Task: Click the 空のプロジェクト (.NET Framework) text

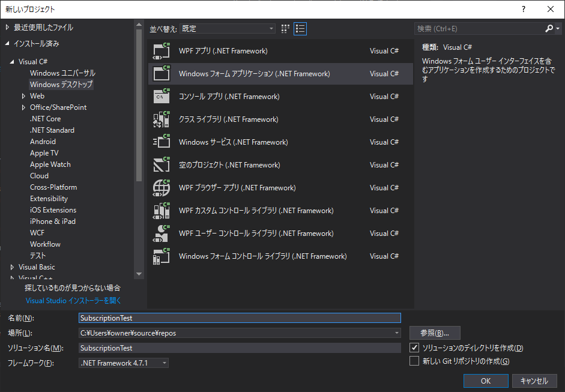Action: click(x=229, y=164)
